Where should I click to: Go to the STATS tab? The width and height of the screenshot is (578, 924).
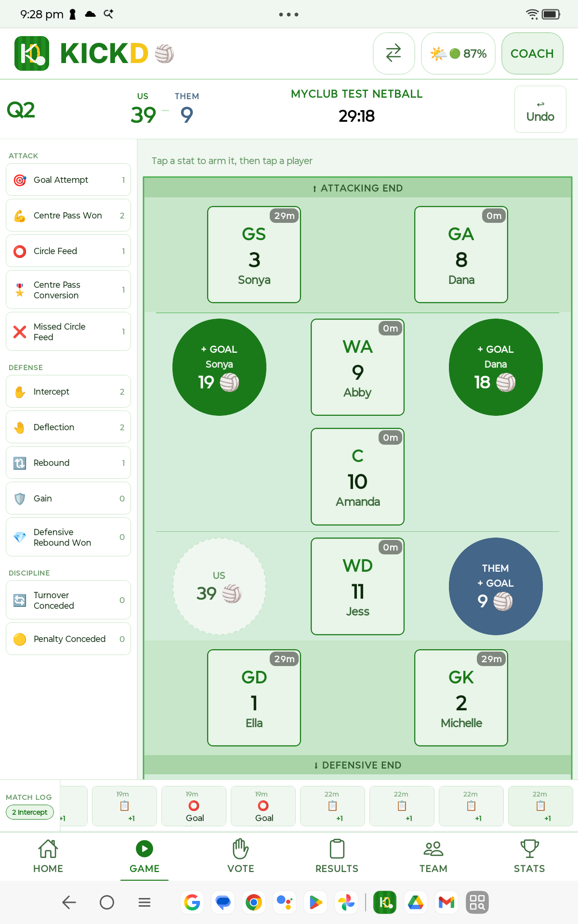[x=529, y=856]
